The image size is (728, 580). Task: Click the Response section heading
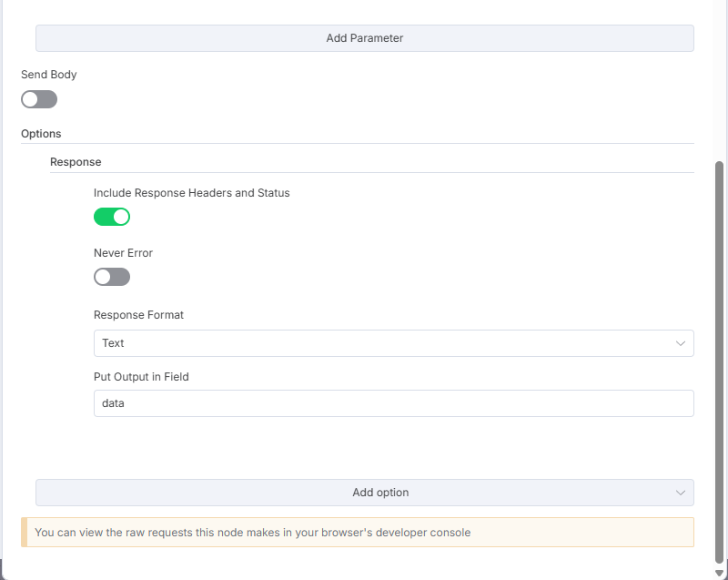pyautogui.click(x=76, y=162)
